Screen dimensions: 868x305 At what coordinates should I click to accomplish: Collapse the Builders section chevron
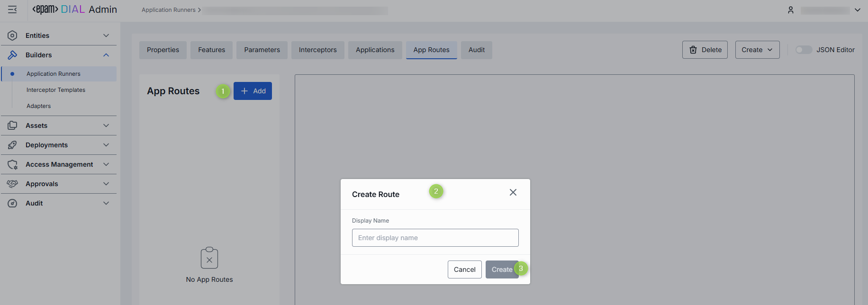106,55
